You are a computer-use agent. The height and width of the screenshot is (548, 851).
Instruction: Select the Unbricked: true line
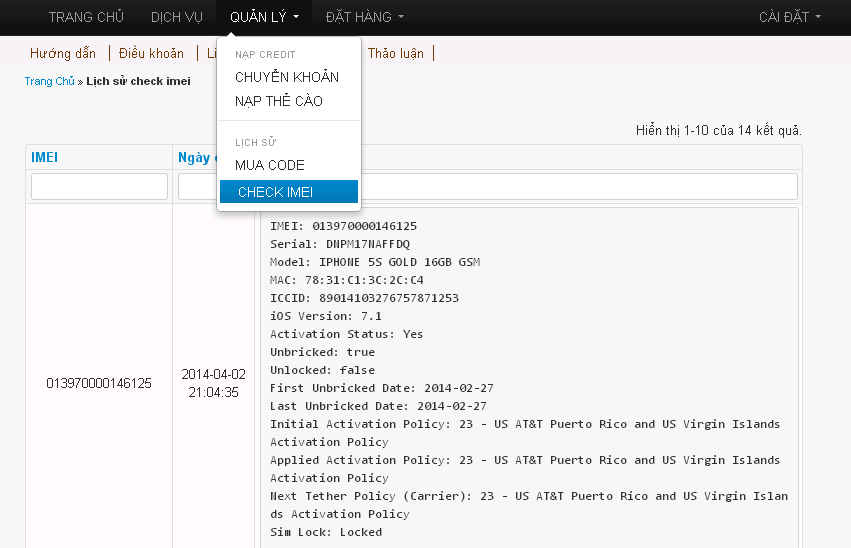click(x=322, y=352)
